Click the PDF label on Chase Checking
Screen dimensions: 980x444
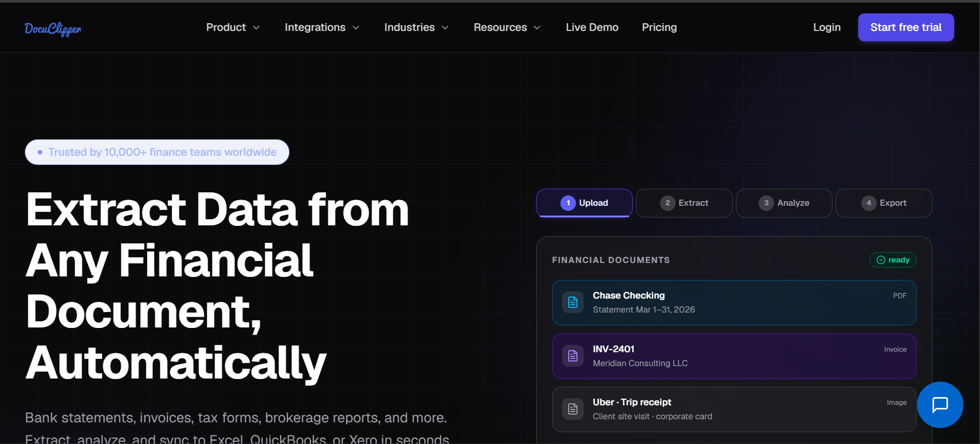coord(900,295)
